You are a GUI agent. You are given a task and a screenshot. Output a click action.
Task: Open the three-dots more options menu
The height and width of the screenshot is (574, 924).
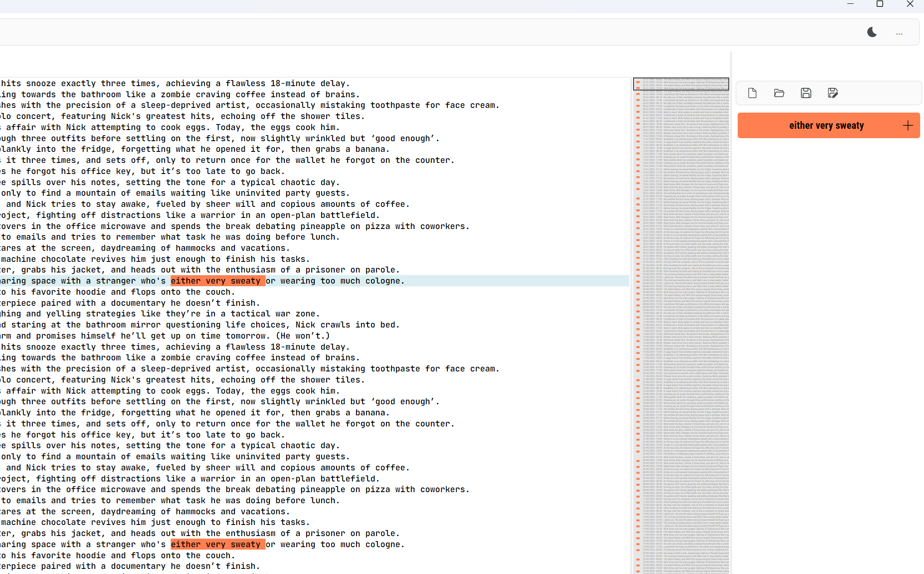pyautogui.click(x=899, y=33)
